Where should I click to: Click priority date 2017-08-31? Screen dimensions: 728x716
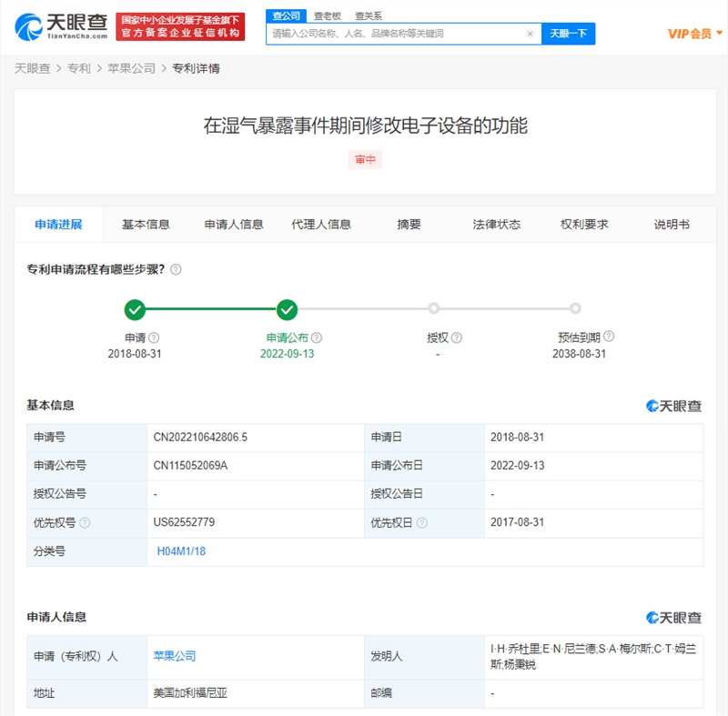[517, 522]
